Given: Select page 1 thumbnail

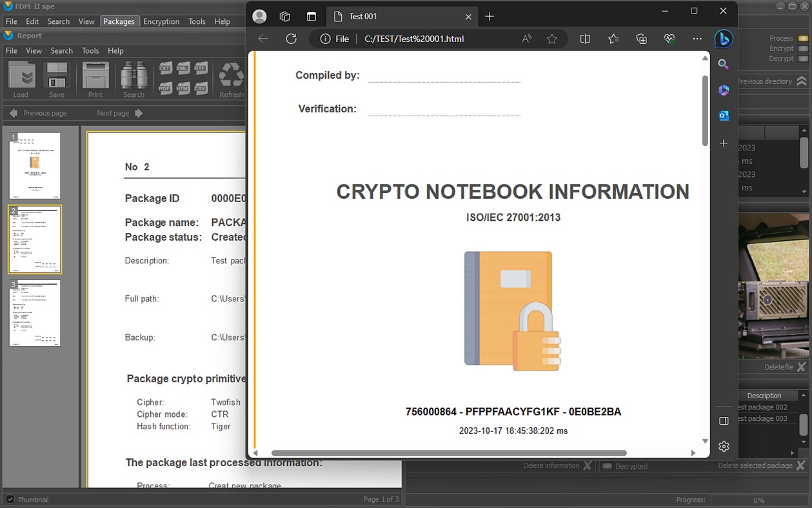Looking at the screenshot, I should pos(35,166).
